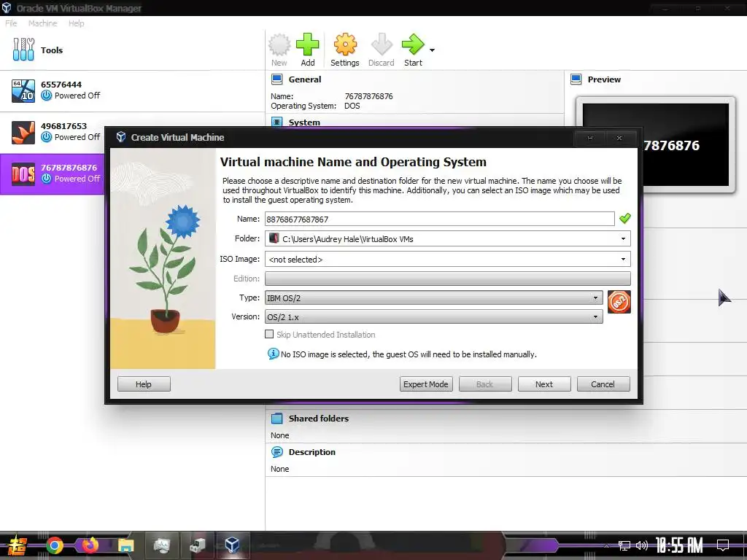Select the 496817653 VM icon

(23, 133)
